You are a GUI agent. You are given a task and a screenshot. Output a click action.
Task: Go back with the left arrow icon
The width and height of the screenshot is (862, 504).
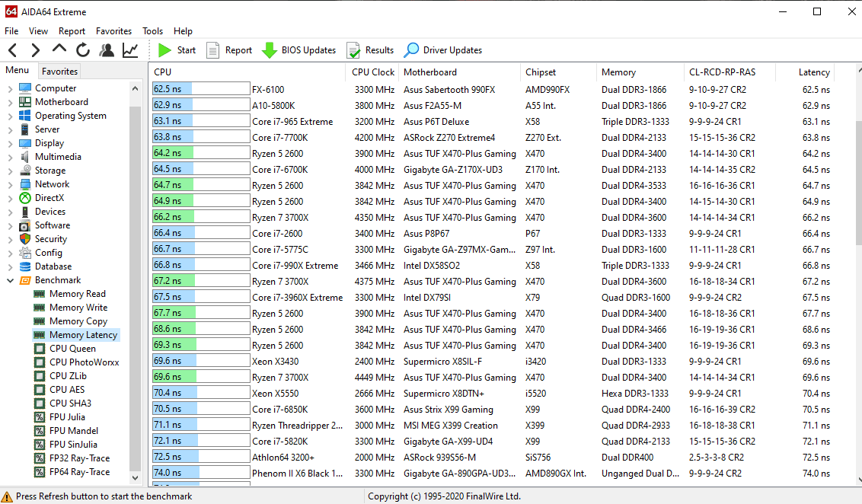point(13,50)
